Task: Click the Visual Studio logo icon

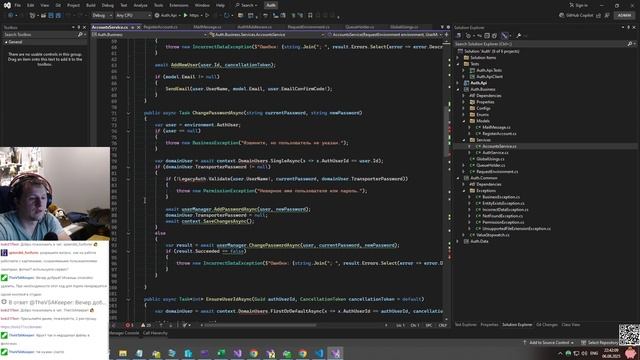Action: click(7, 5)
